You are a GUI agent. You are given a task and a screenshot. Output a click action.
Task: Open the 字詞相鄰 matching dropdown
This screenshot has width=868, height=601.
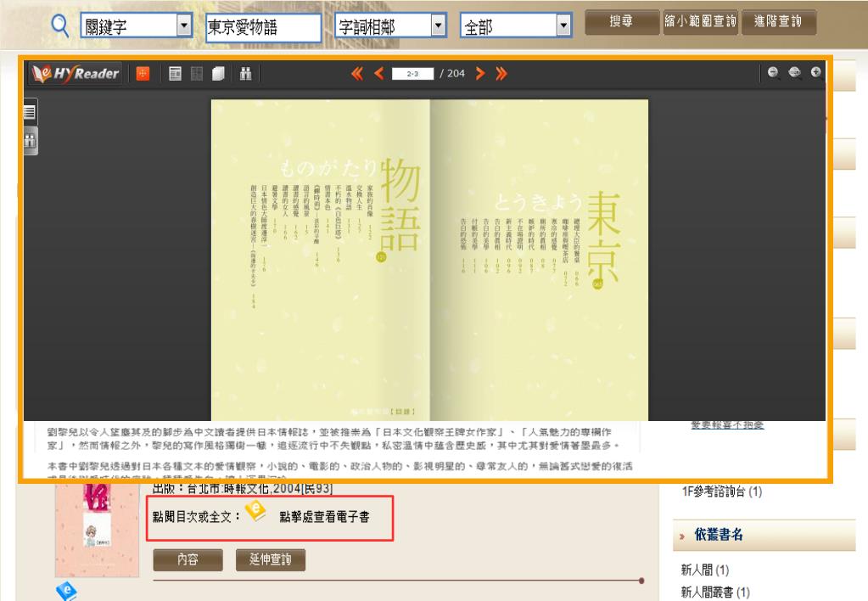pos(391,25)
